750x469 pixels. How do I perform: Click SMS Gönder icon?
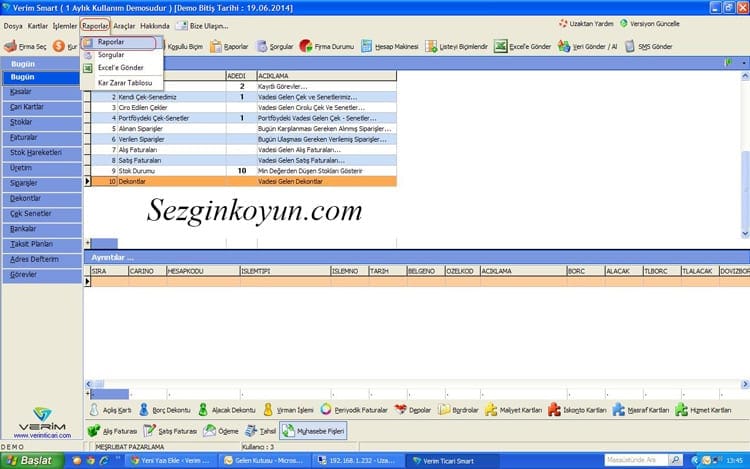click(x=630, y=46)
